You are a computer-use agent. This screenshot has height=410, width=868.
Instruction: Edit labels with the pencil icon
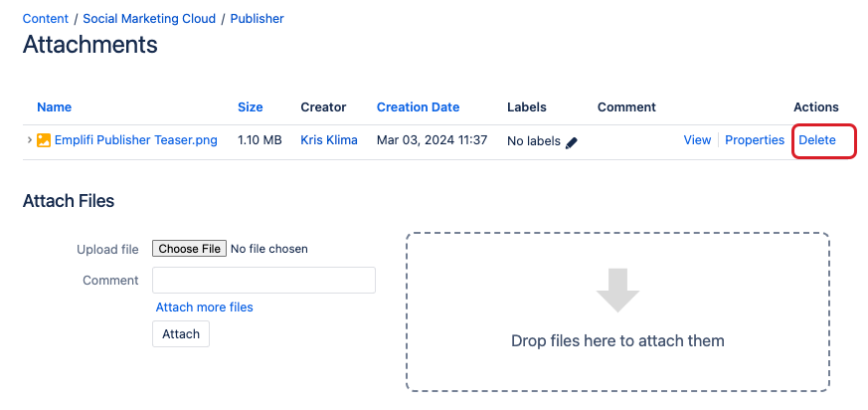point(572,143)
